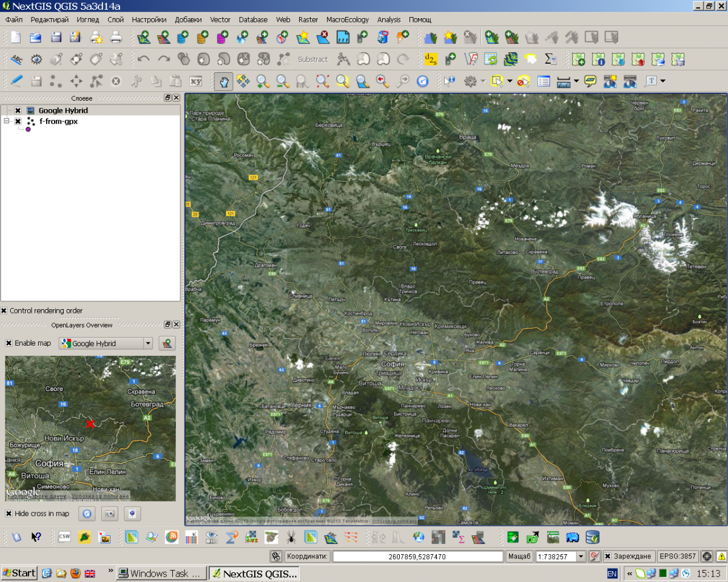Open the spider plugin icon

(x=291, y=537)
